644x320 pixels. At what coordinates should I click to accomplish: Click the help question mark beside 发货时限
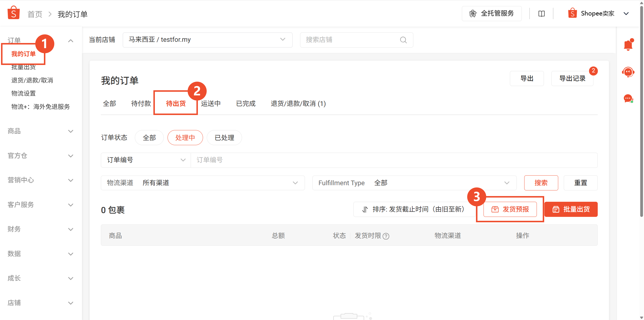386,236
